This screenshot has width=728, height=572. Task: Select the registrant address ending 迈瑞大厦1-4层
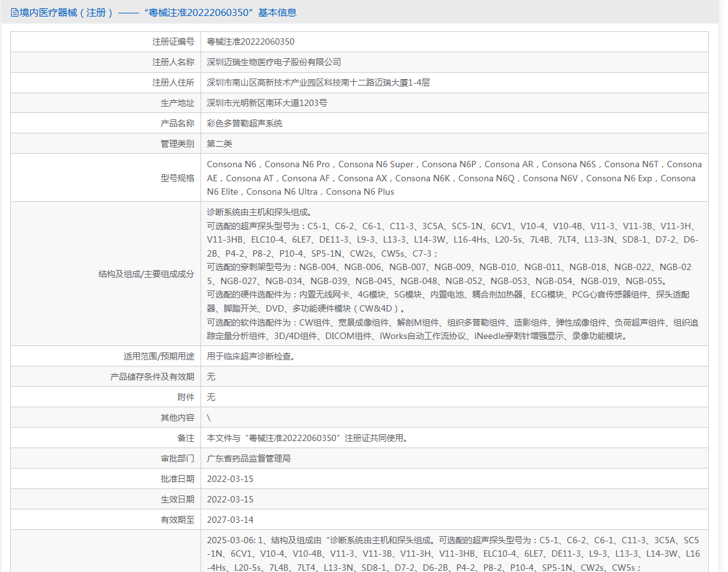tap(319, 82)
